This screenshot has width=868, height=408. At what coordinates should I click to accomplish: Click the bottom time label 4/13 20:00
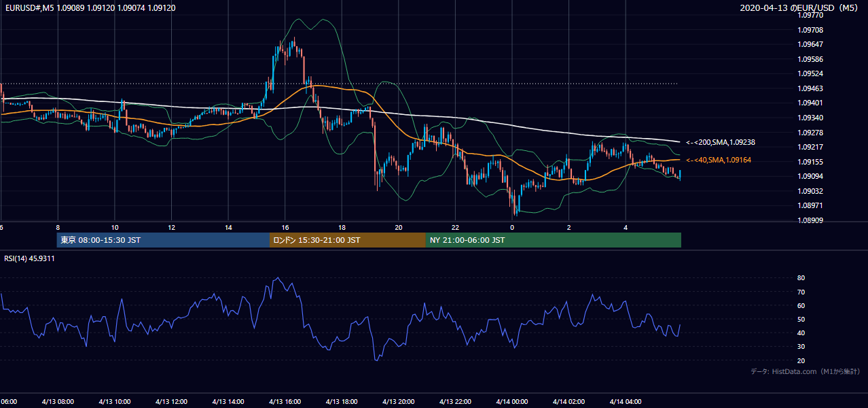click(x=398, y=401)
